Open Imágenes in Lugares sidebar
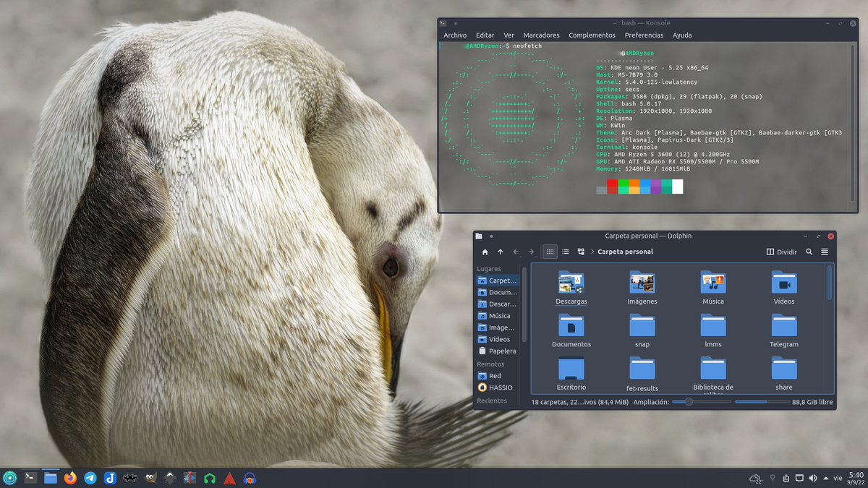Image resolution: width=868 pixels, height=488 pixels. click(498, 328)
